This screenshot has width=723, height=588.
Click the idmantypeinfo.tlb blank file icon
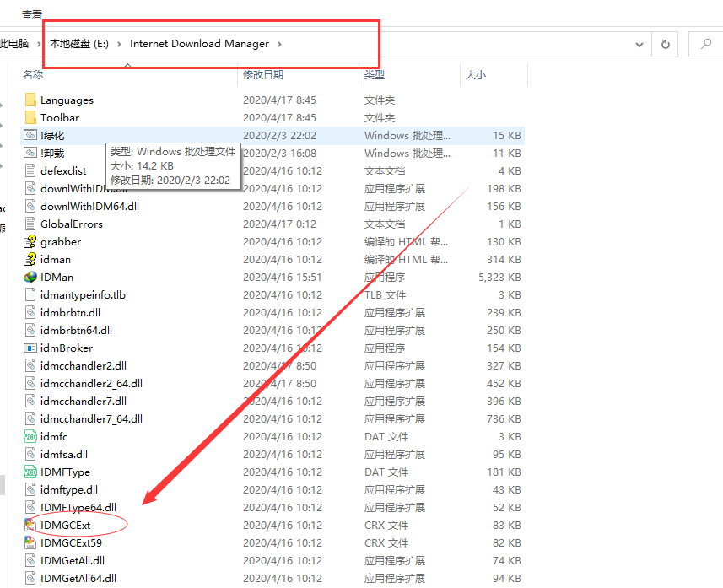click(30, 294)
